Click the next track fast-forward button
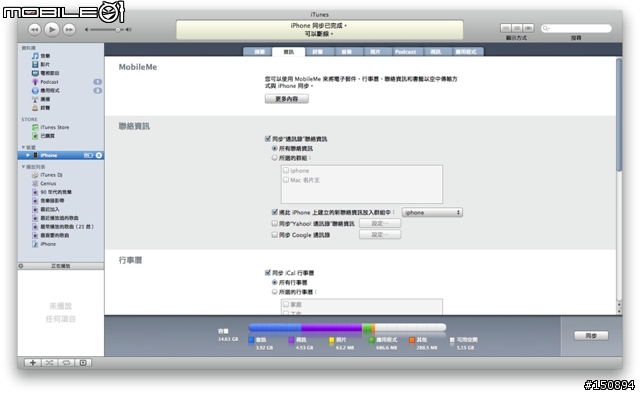Screen dimensions: 640x393 pos(69,29)
